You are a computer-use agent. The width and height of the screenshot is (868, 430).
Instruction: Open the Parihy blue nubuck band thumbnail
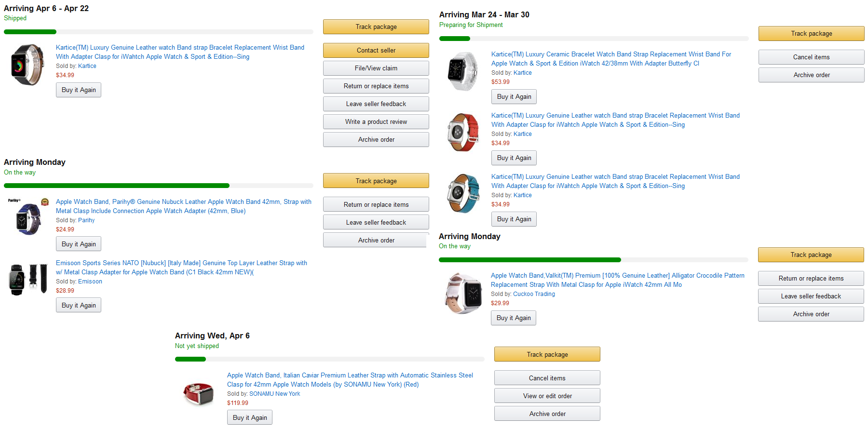28,216
